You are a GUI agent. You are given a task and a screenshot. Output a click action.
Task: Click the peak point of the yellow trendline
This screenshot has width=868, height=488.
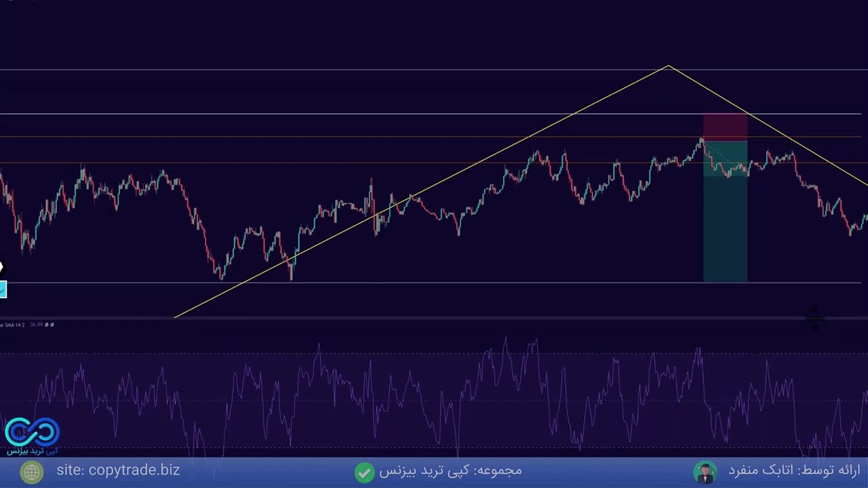click(x=669, y=66)
